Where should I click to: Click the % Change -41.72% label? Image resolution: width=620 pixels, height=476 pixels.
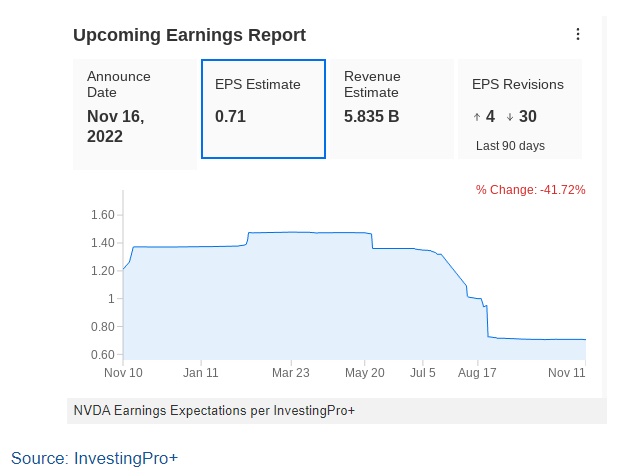[x=530, y=189]
